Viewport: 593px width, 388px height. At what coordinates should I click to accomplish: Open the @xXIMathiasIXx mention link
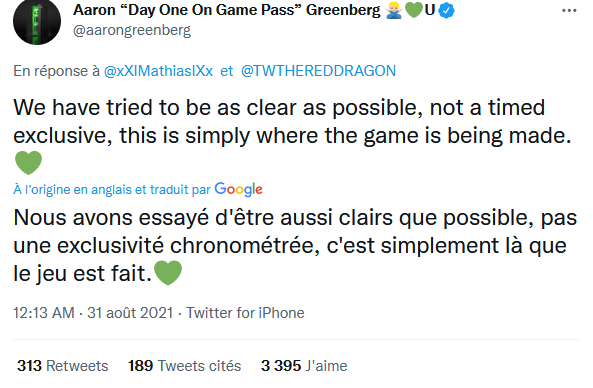coord(158,71)
